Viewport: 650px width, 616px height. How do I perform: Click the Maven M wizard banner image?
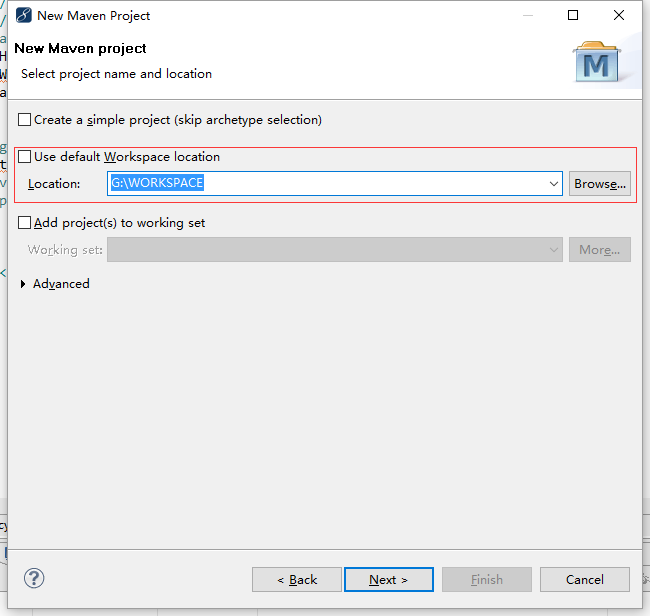coord(597,62)
